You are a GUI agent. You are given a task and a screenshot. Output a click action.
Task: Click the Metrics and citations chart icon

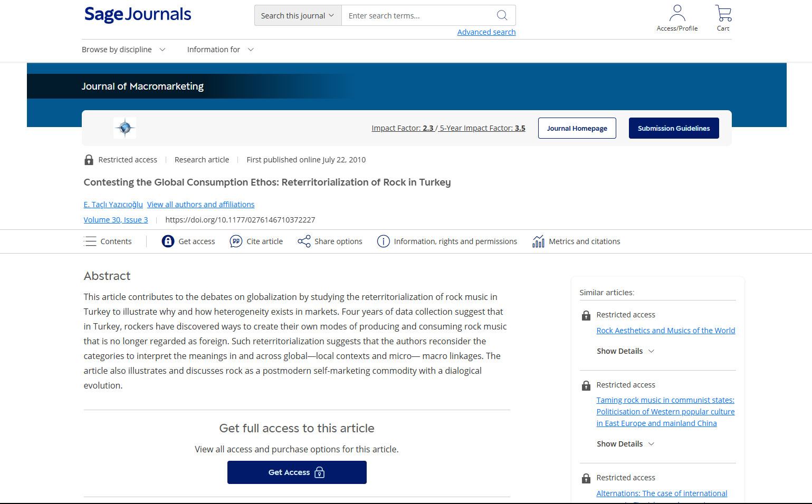(538, 241)
